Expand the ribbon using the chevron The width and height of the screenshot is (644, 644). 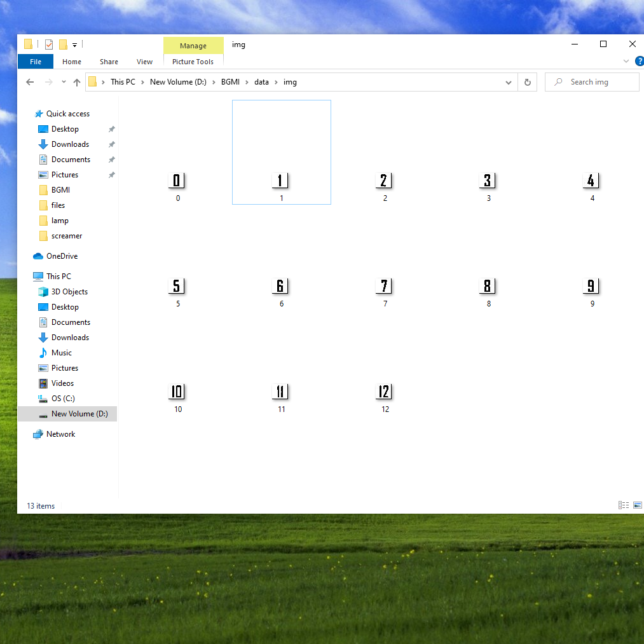626,61
